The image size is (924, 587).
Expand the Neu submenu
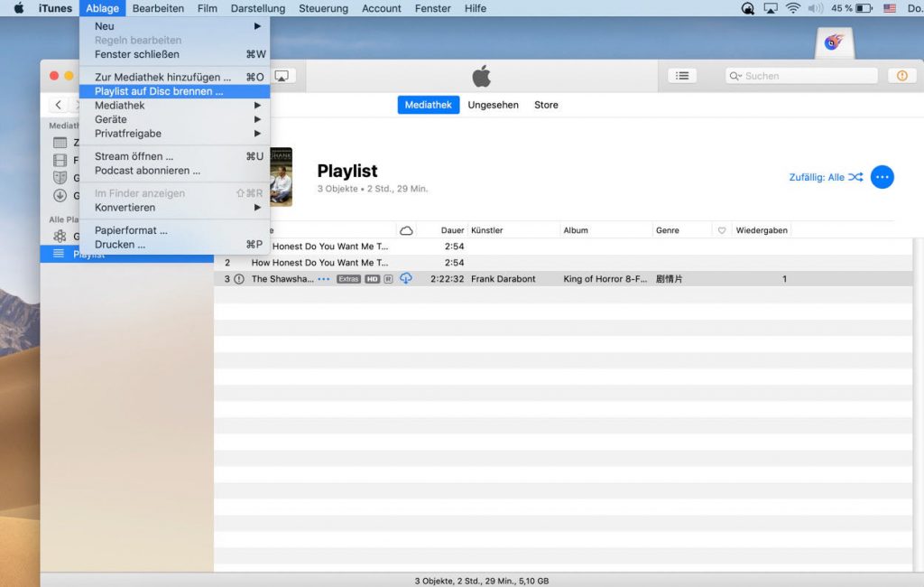click(x=174, y=26)
